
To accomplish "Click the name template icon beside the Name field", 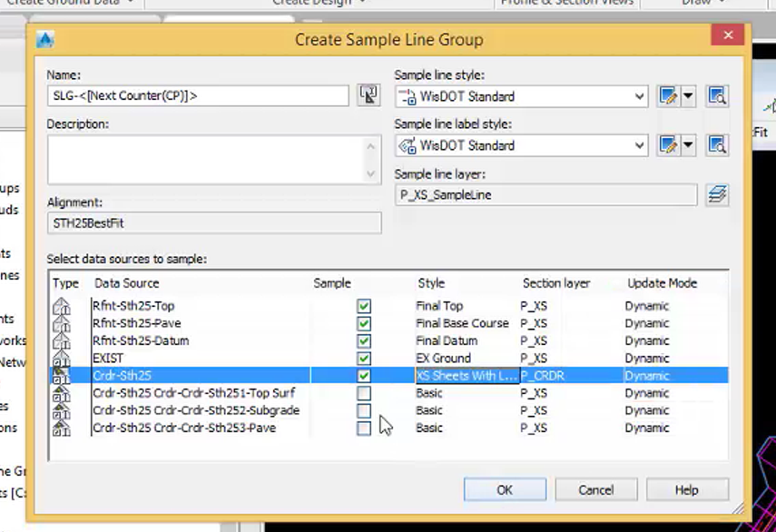I will (x=368, y=94).
